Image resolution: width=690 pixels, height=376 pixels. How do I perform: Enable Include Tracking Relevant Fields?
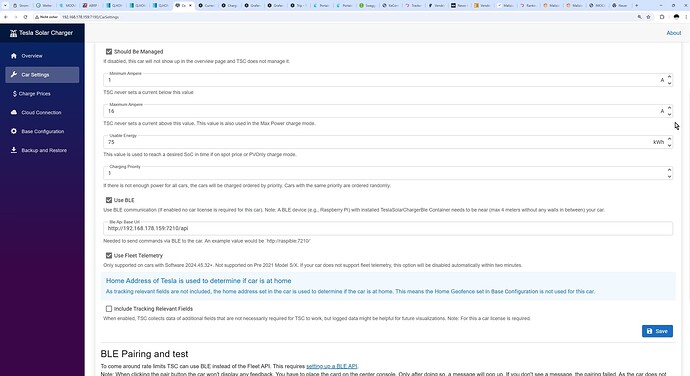click(109, 309)
